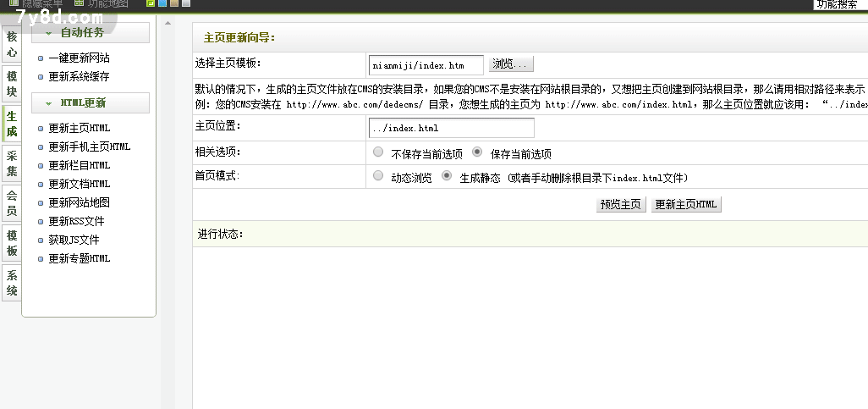Select the 生成 side tab

12,124
